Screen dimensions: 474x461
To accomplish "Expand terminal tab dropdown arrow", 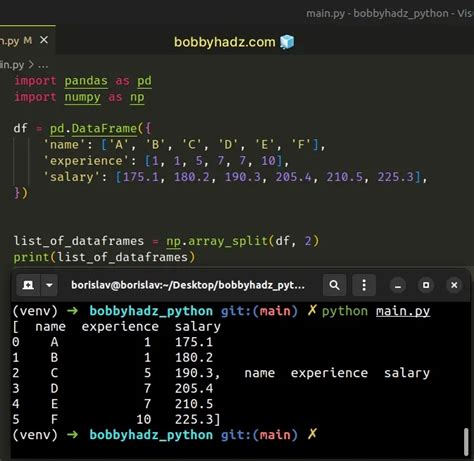I will [49, 285].
